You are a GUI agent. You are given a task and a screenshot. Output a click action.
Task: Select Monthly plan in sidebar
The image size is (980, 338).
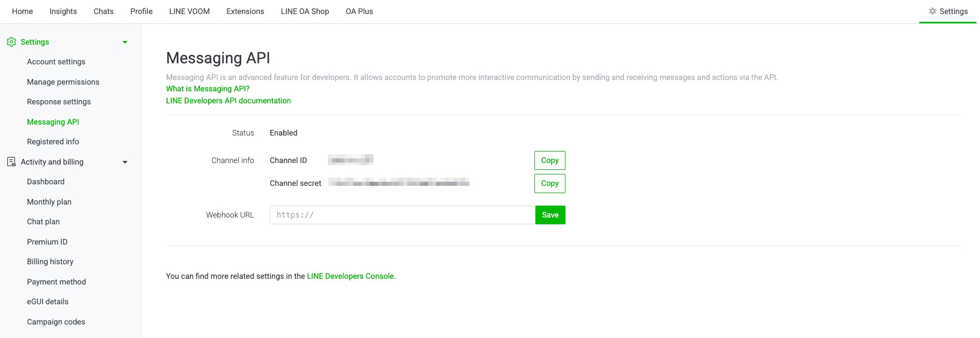coord(49,202)
